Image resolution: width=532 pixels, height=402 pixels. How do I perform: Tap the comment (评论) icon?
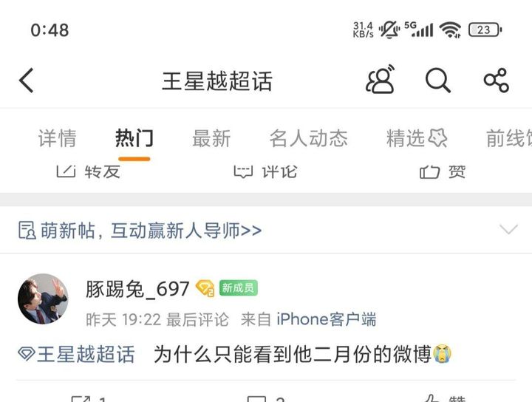(243, 171)
